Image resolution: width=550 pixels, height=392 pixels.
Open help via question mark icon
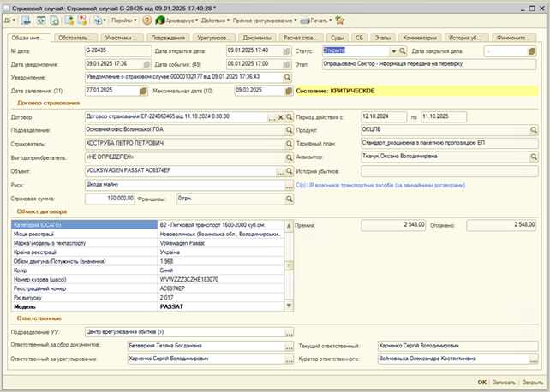pos(147,21)
